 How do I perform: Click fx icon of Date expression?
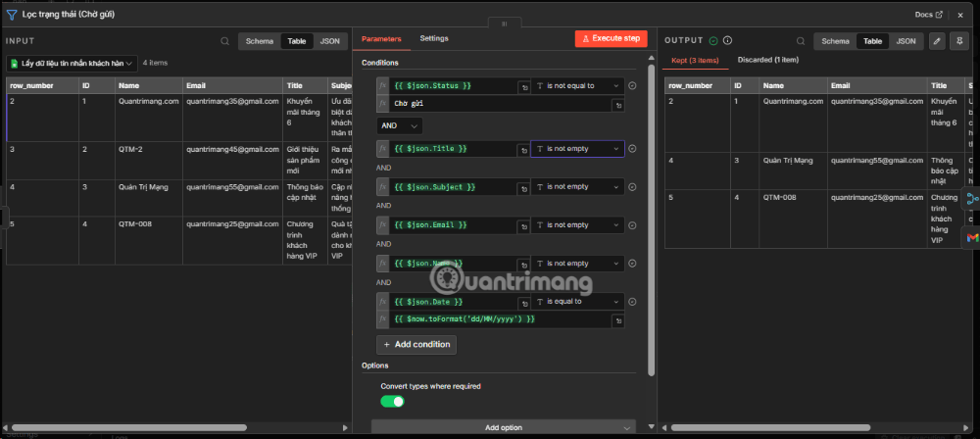pyautogui.click(x=383, y=302)
